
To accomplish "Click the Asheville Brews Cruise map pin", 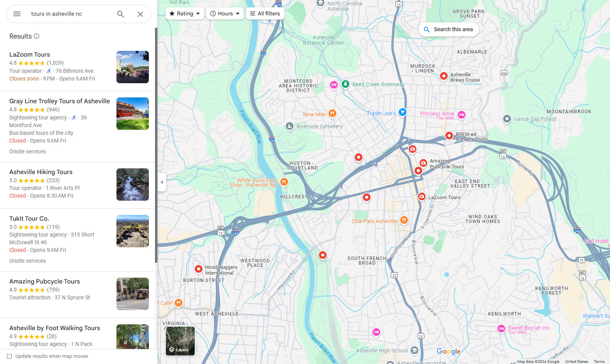I will pyautogui.click(x=444, y=76).
